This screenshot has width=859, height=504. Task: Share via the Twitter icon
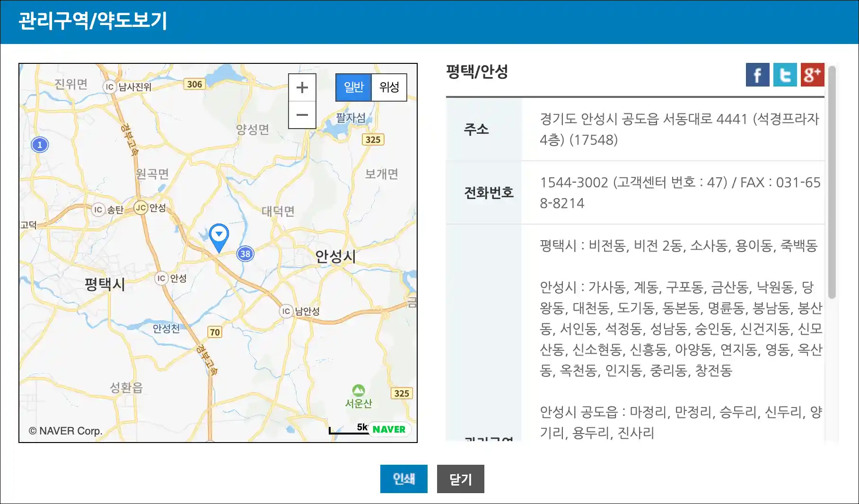click(x=785, y=75)
